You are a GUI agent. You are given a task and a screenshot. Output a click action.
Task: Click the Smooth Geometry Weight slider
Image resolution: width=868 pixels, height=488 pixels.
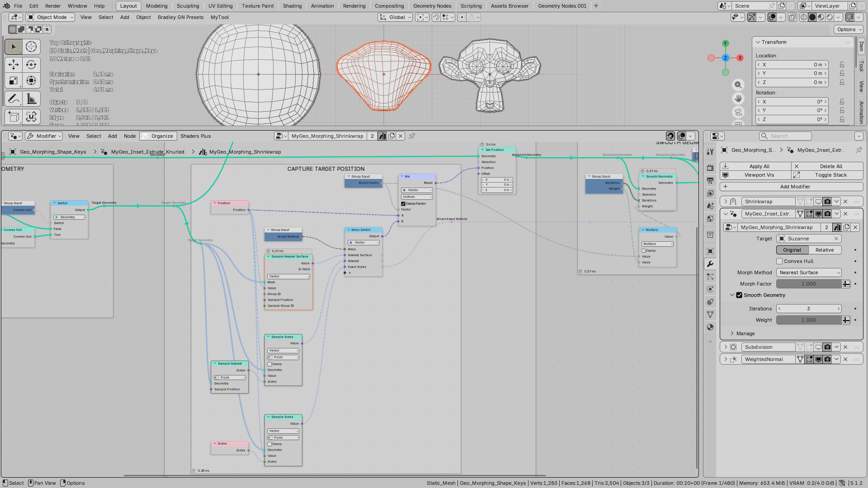point(809,320)
